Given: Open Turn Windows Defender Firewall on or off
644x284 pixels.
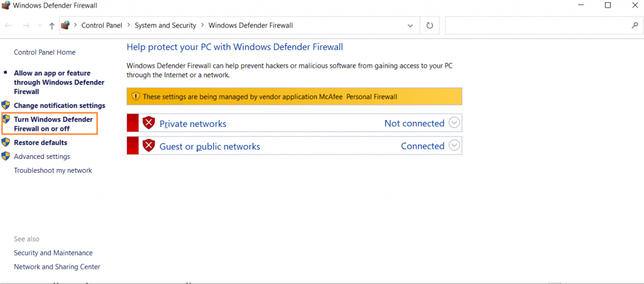Looking at the screenshot, I should point(53,124).
